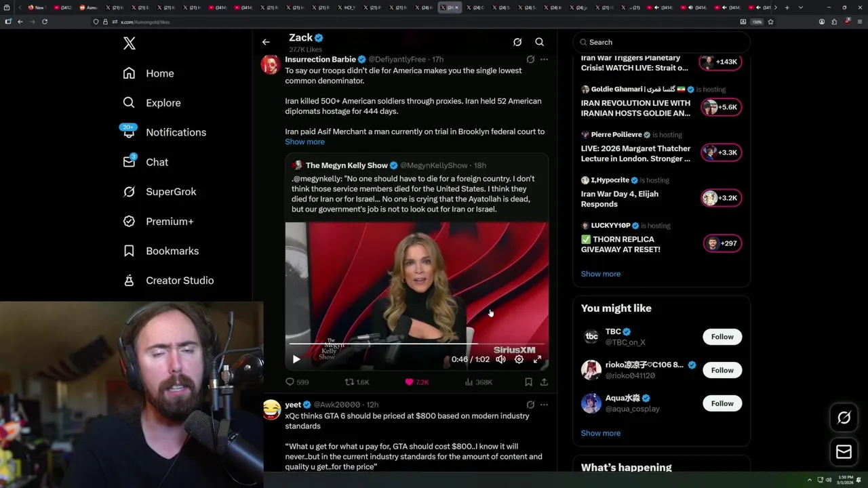Click the taskbar clock showing 1:50 PM
The height and width of the screenshot is (488, 868).
tap(846, 480)
